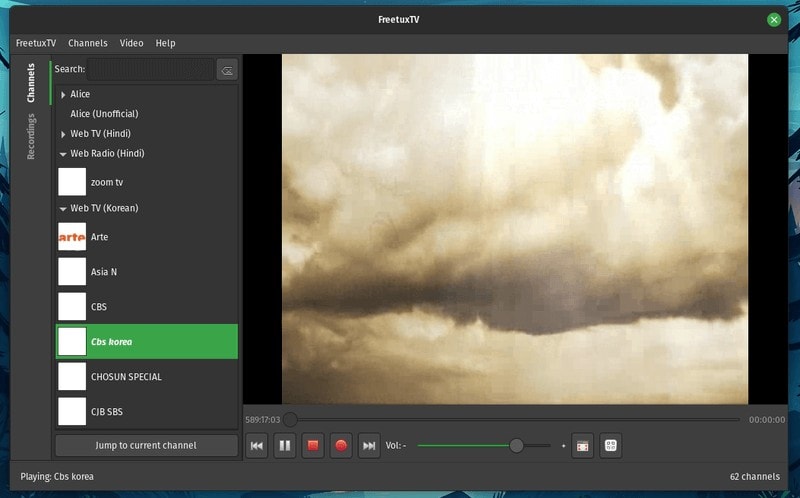Select Alice (Unofficial) group

click(104, 114)
